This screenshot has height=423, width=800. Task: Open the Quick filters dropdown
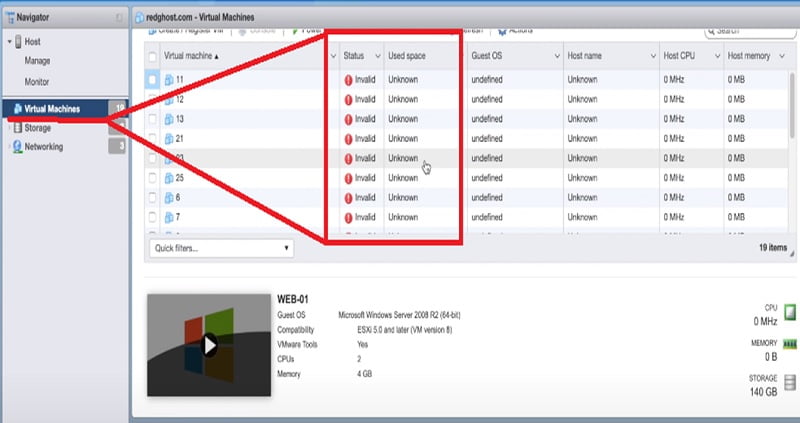(x=221, y=248)
